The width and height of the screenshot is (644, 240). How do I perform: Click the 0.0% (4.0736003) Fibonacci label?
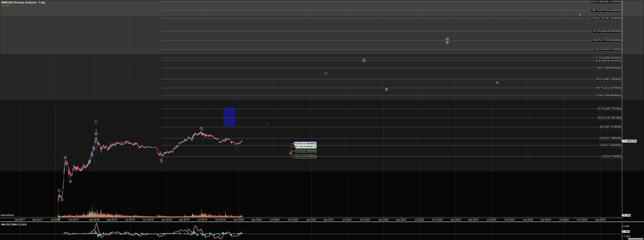tap(612, 156)
